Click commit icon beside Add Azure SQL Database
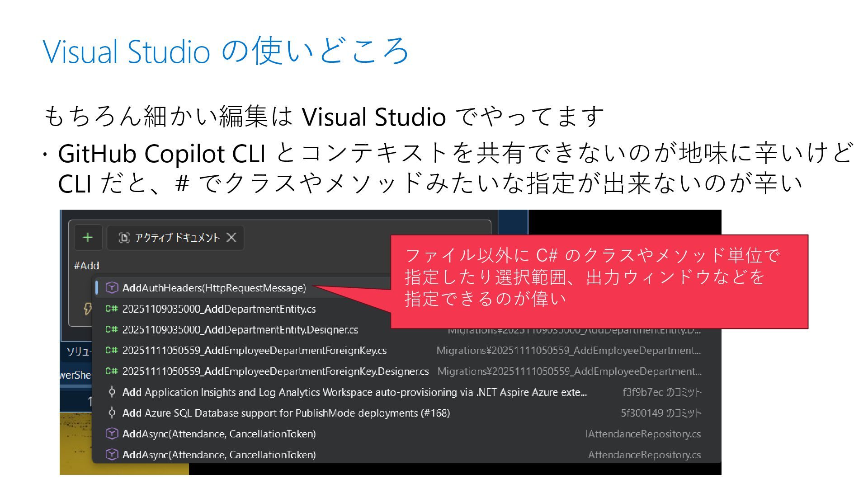 coord(112,413)
